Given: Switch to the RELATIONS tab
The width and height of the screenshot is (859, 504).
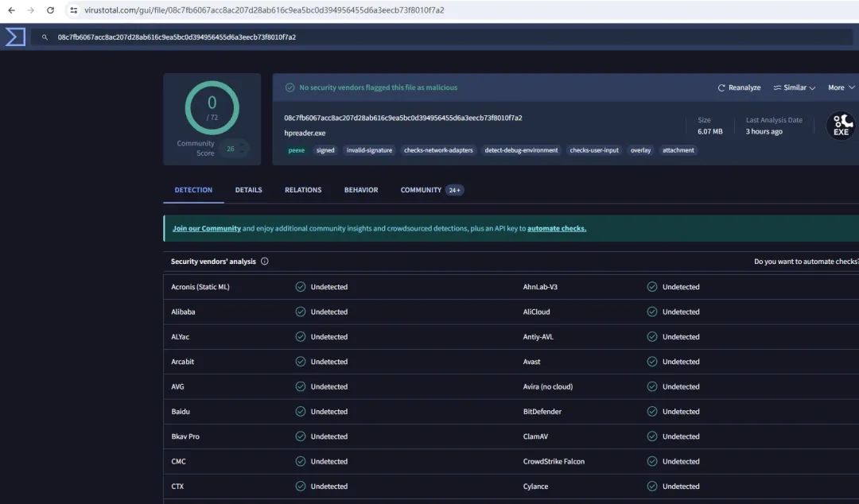Looking at the screenshot, I should (x=303, y=190).
